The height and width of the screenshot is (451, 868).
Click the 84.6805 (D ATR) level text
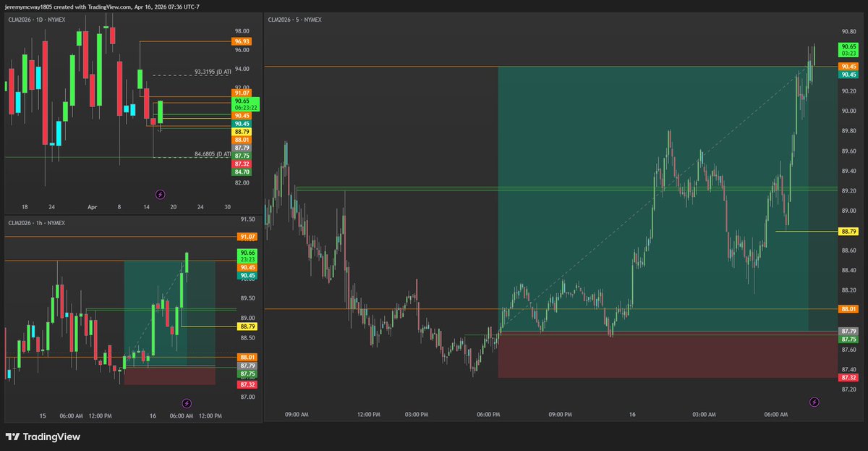pos(213,153)
